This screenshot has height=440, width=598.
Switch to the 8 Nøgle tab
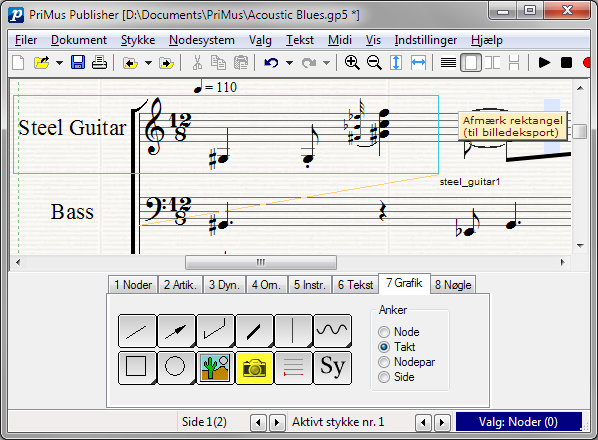point(453,285)
